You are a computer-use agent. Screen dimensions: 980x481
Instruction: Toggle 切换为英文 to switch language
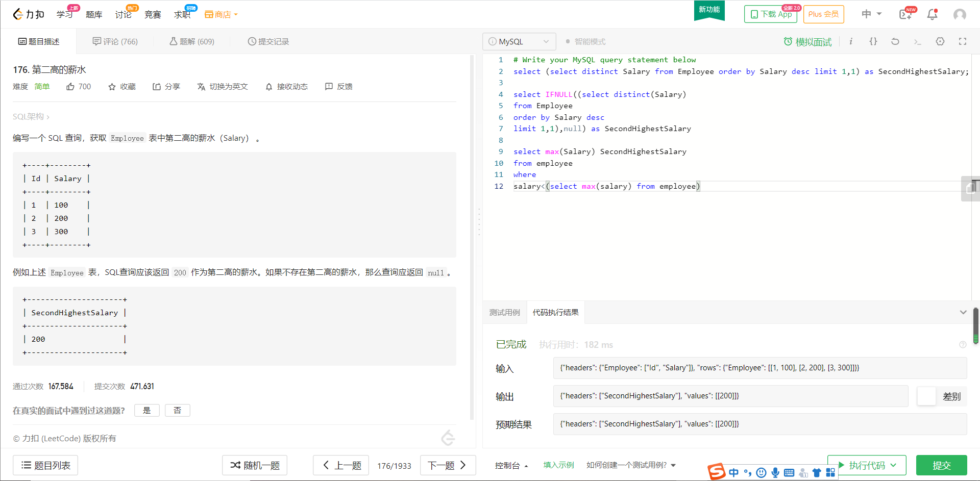click(x=223, y=87)
